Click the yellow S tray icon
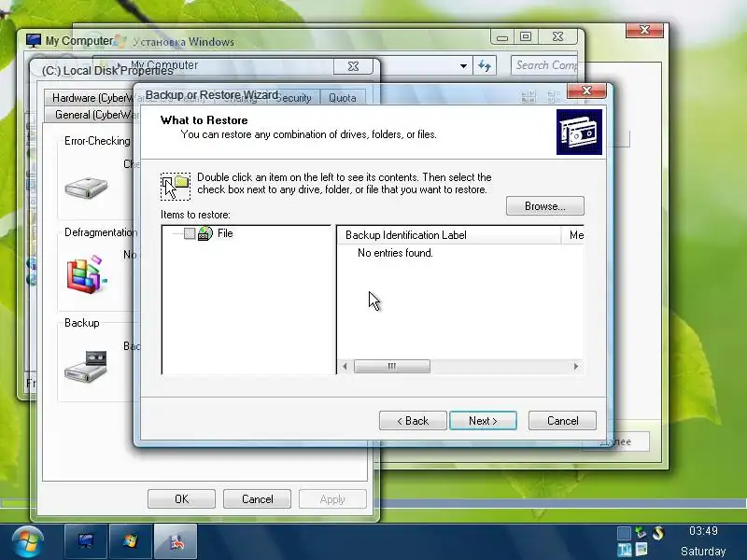 658,532
